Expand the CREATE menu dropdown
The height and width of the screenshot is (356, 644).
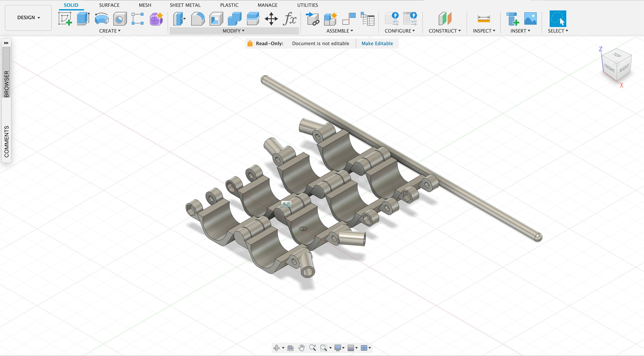110,31
